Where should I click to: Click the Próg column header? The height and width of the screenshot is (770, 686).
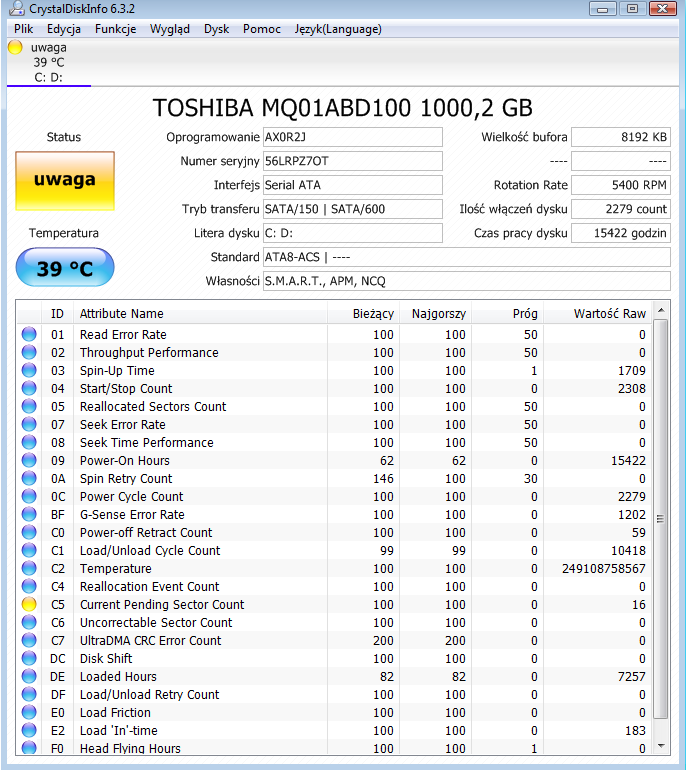[507, 313]
